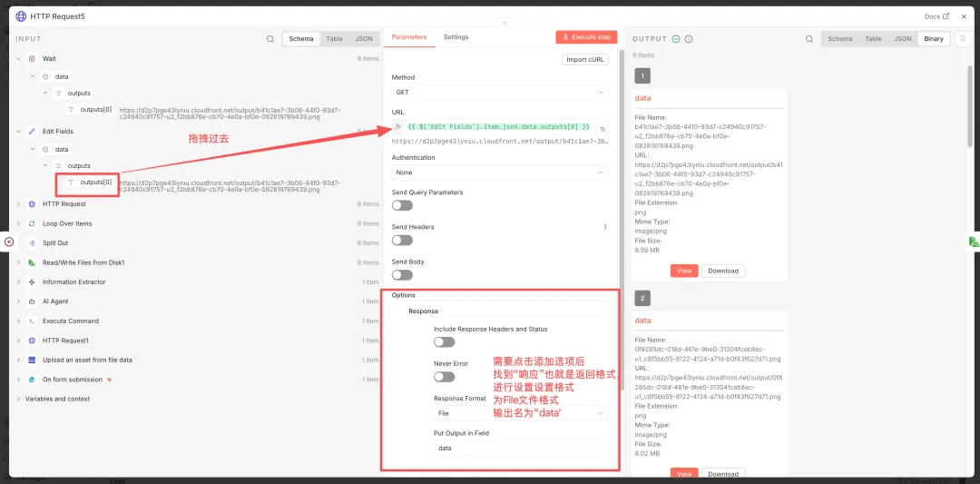This screenshot has width=980, height=484.
Task: Click View button for item 1
Action: tap(684, 271)
